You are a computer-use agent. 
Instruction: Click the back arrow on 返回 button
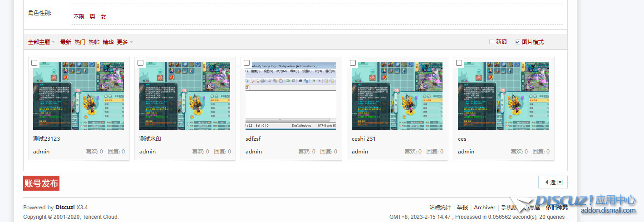(546, 183)
